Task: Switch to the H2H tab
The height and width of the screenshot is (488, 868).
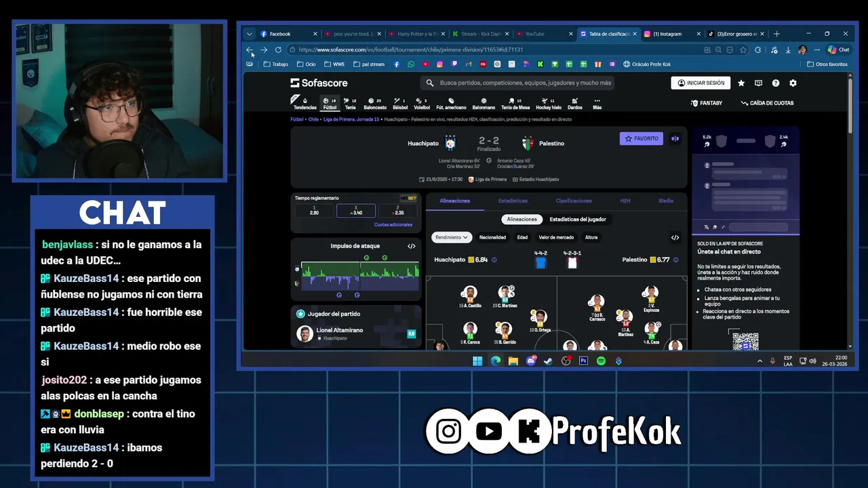Action: 625,201
